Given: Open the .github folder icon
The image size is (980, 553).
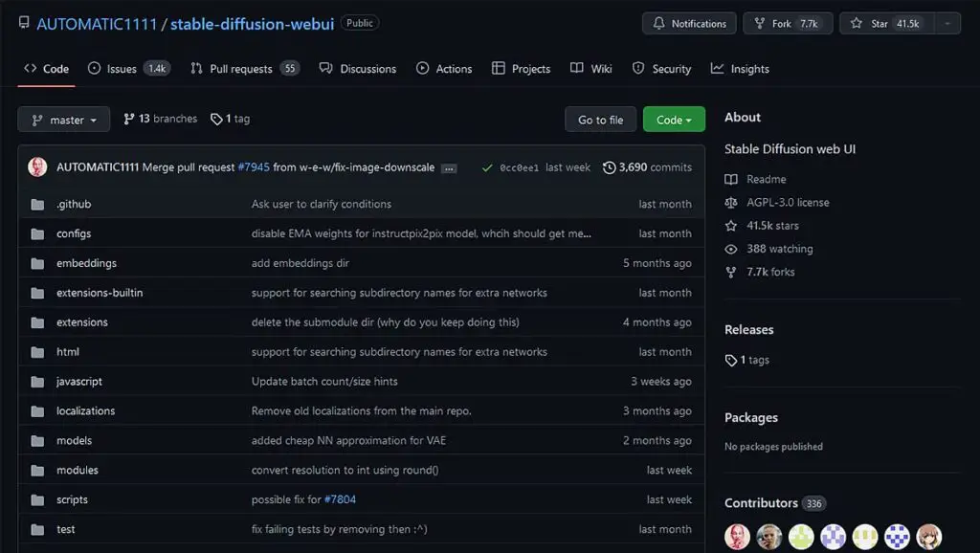Looking at the screenshot, I should [37, 205].
